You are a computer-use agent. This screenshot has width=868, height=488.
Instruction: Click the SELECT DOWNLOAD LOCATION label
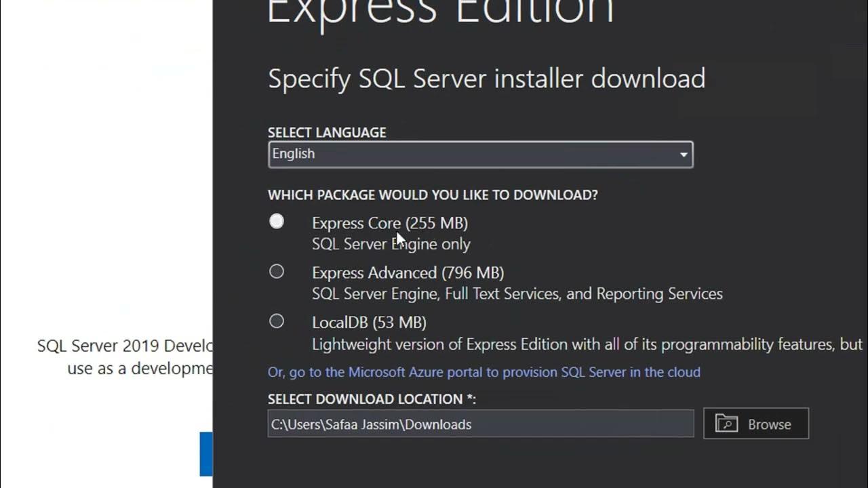(372, 399)
